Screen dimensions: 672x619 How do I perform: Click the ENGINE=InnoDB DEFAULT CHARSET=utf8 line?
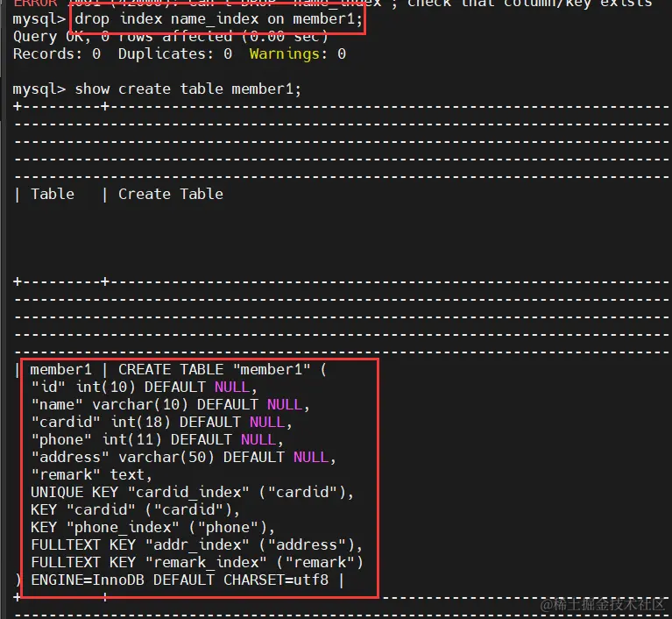180,580
